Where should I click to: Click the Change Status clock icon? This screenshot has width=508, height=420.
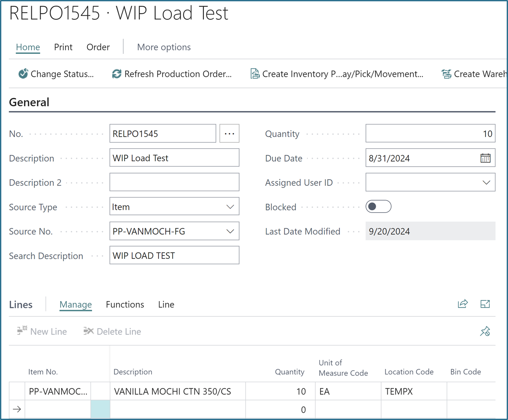[x=23, y=74]
